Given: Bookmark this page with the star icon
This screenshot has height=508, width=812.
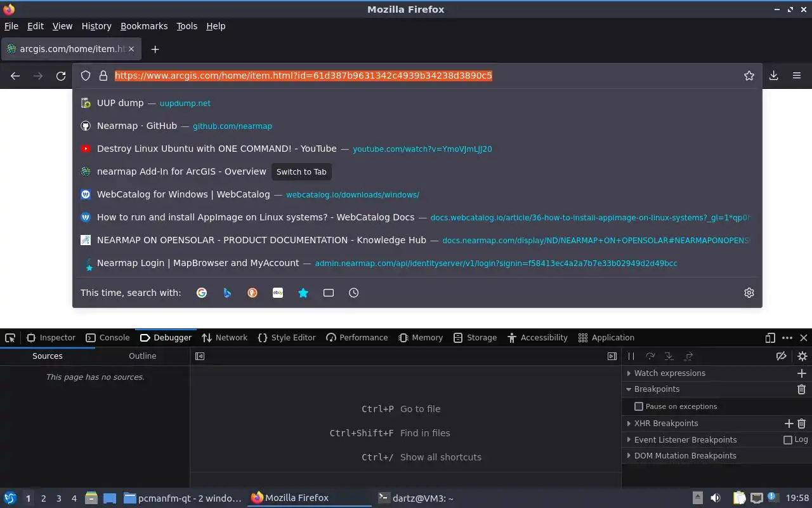Looking at the screenshot, I should tap(749, 76).
